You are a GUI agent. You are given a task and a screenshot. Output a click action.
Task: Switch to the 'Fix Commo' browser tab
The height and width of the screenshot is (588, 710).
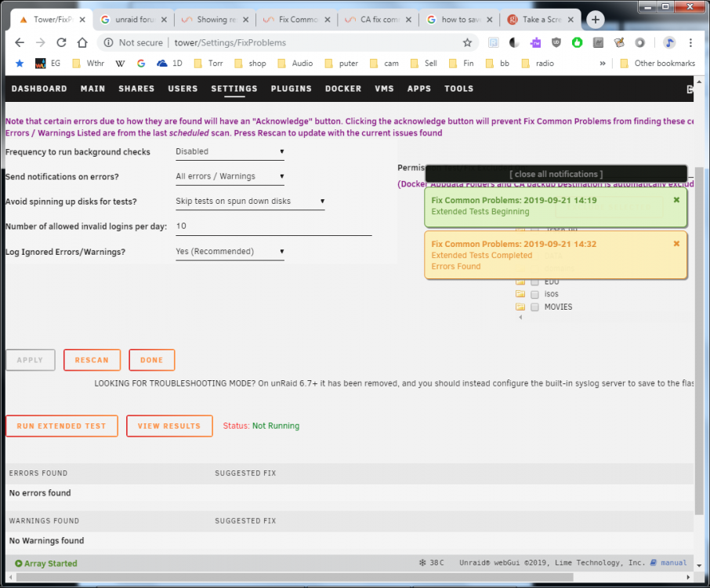point(298,20)
